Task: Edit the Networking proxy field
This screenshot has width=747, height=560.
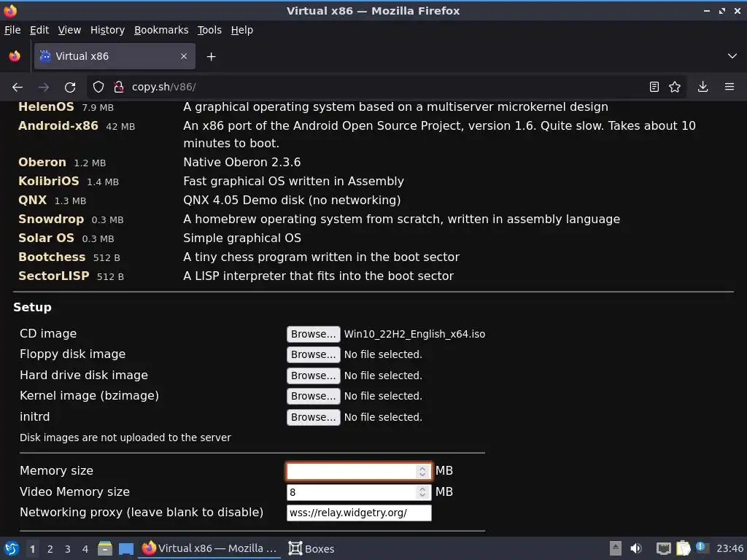Action: click(x=359, y=513)
